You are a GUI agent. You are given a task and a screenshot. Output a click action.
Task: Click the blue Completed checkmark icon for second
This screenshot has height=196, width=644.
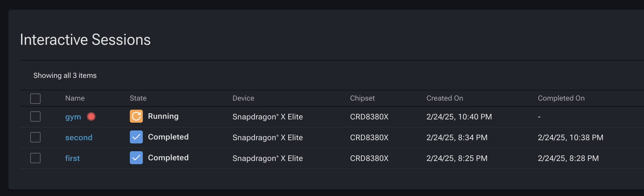(136, 137)
